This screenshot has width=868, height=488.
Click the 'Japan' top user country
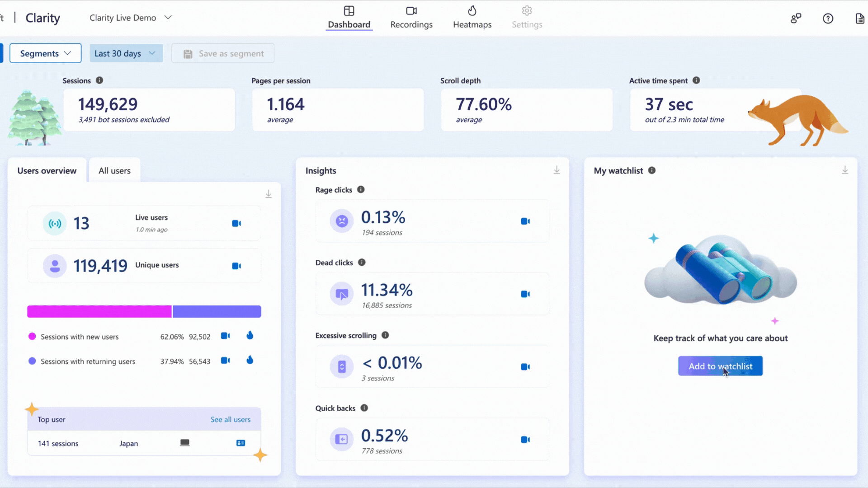click(129, 443)
